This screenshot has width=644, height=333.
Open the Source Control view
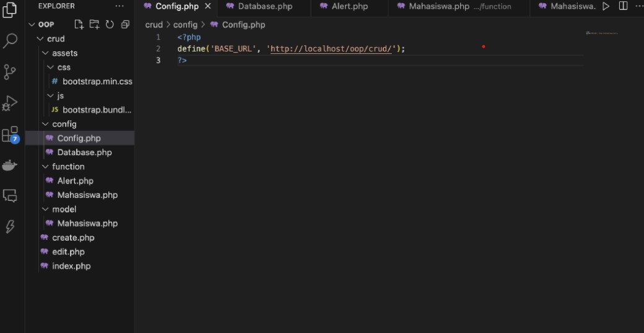(x=10, y=72)
